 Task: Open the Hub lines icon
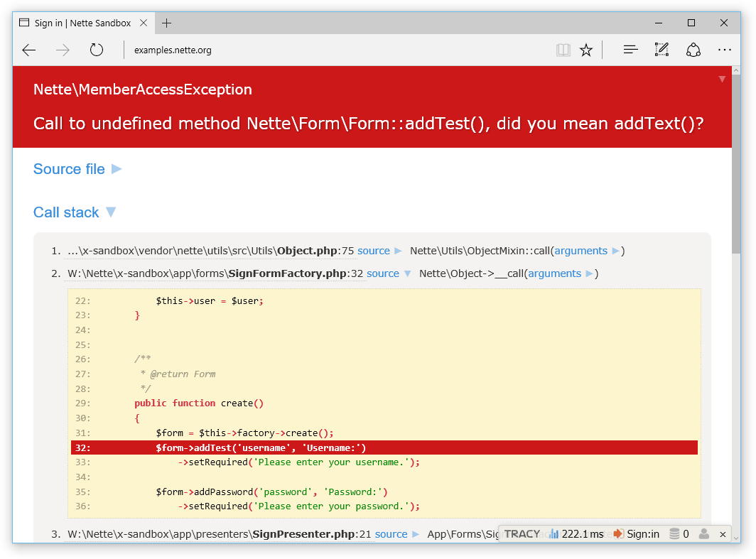(631, 50)
